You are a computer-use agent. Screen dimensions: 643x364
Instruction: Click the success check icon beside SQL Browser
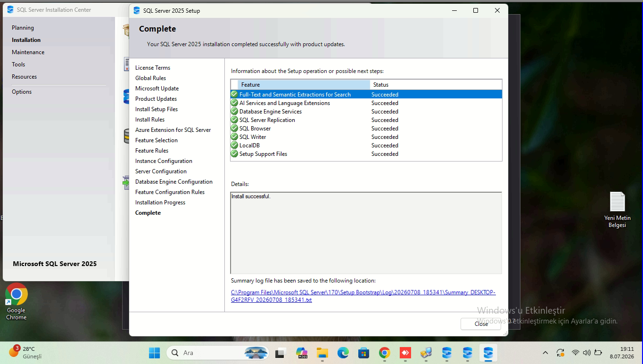[234, 129]
